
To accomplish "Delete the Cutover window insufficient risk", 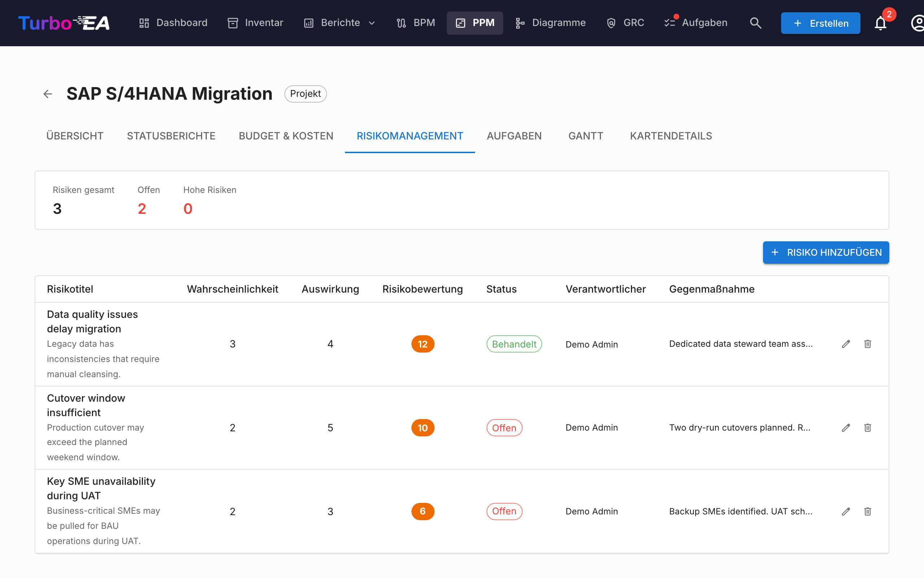I will coord(867,428).
